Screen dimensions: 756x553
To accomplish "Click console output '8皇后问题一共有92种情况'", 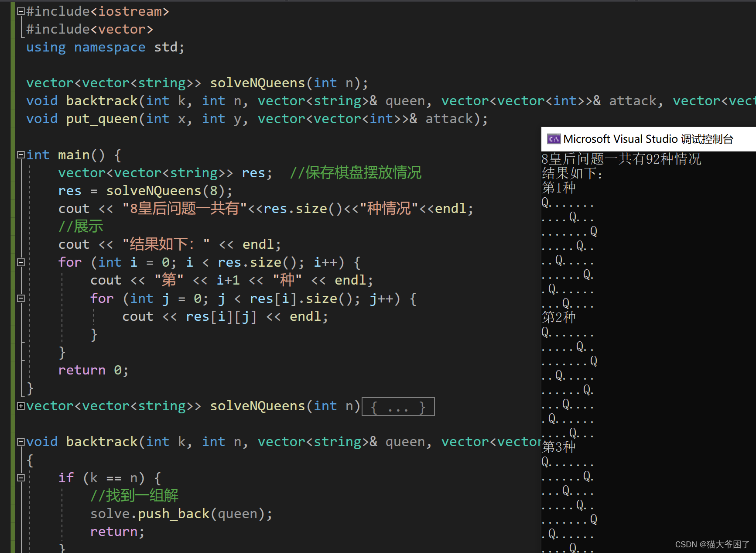I will tap(621, 159).
